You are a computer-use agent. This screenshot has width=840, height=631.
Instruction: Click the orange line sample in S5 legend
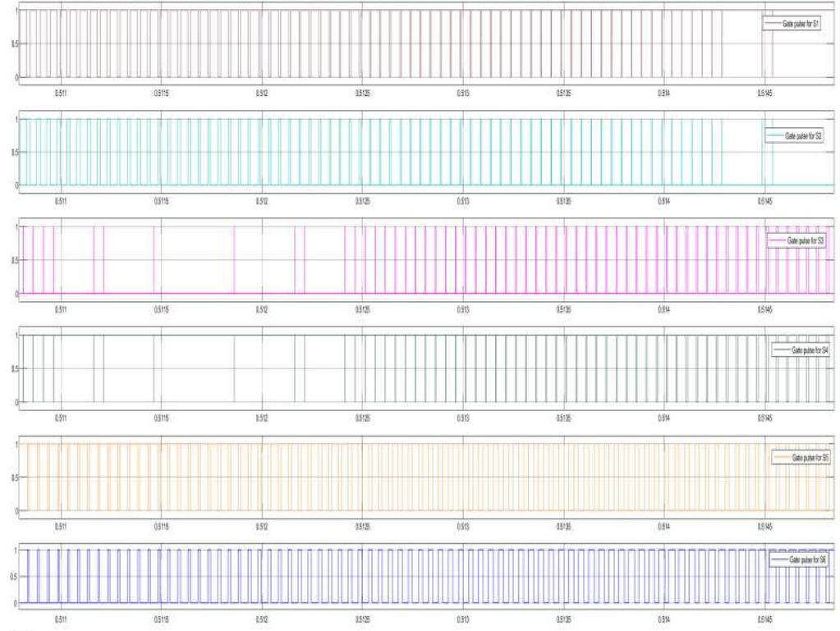(x=783, y=458)
